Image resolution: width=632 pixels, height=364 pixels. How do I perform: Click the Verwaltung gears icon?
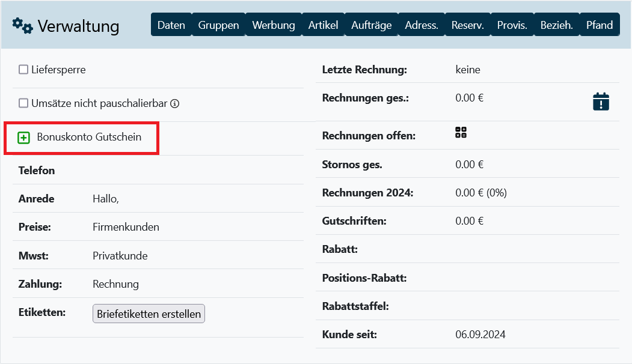[23, 25]
